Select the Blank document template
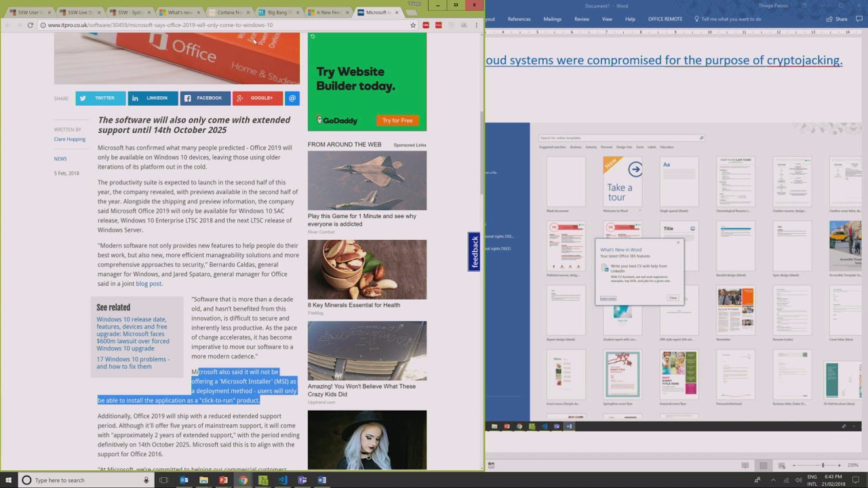 [566, 181]
